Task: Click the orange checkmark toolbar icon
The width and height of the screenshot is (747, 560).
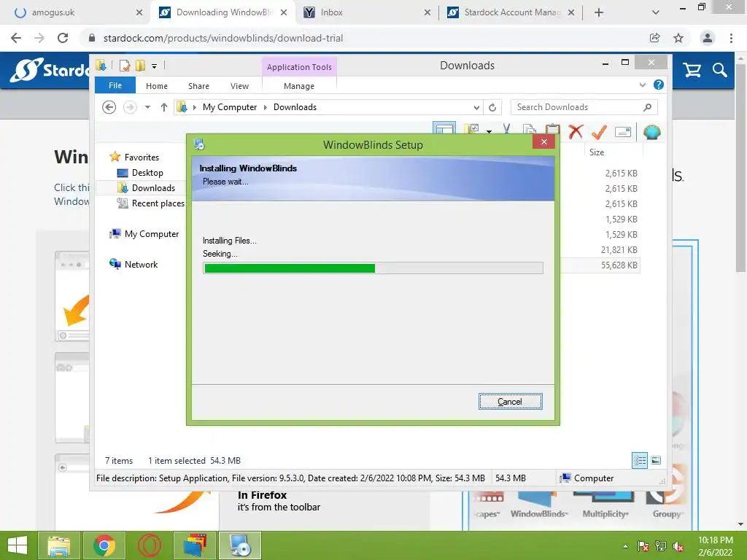Action: [599, 131]
